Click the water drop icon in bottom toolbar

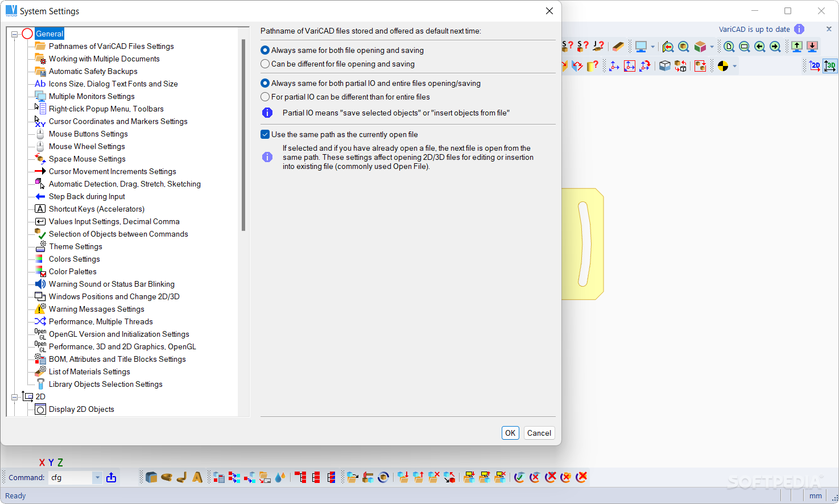tap(280, 477)
